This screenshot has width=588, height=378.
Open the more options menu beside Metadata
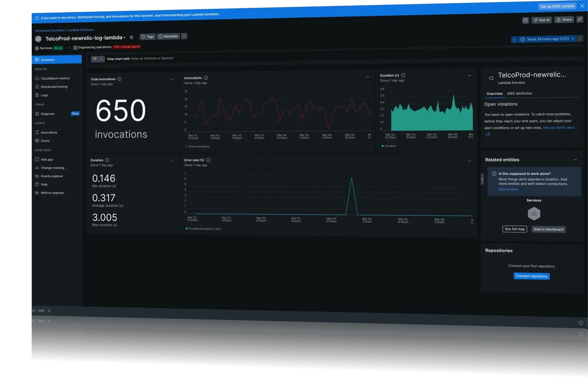(184, 36)
